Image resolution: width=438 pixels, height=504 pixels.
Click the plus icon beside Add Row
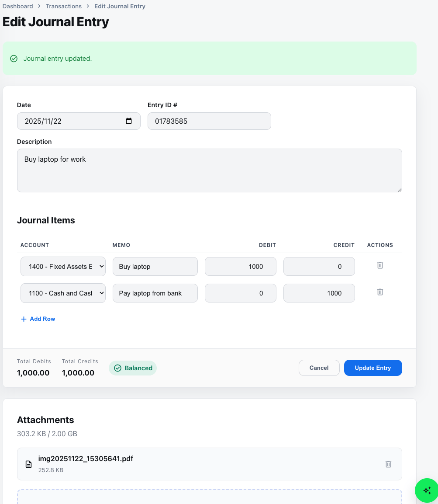pos(24,319)
